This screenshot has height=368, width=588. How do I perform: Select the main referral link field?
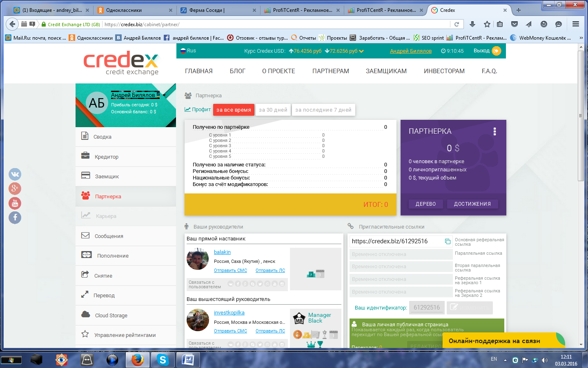click(x=401, y=241)
